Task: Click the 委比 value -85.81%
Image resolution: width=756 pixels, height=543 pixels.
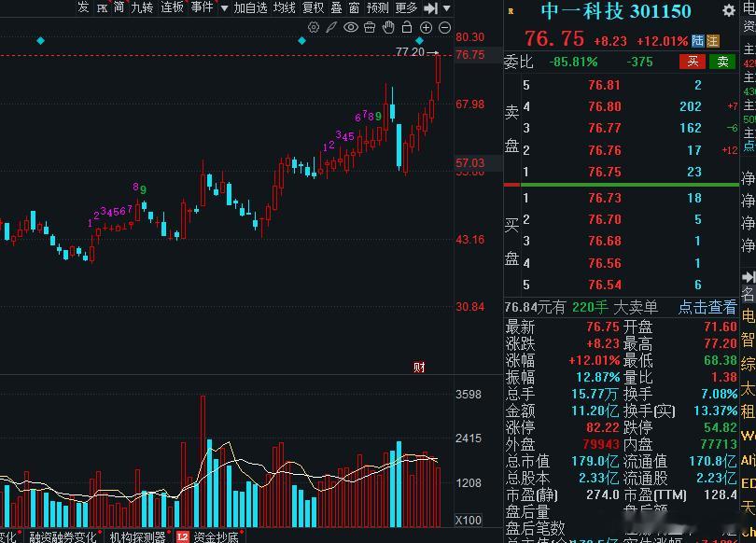Action: coord(573,62)
